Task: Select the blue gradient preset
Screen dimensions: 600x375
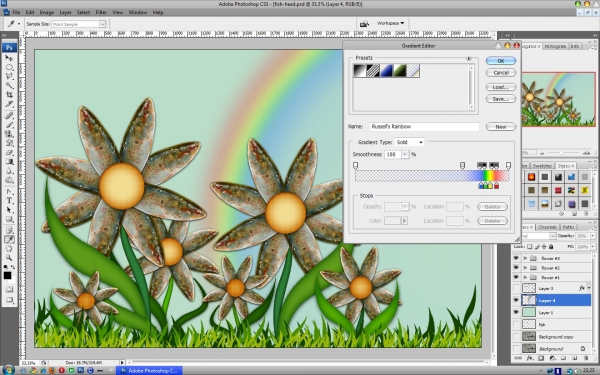Action: click(x=386, y=71)
